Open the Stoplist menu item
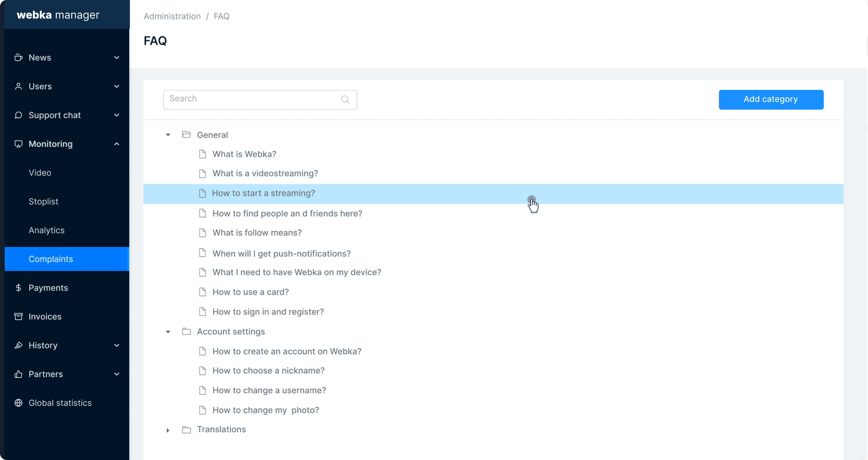Image resolution: width=868 pixels, height=460 pixels. click(x=44, y=201)
